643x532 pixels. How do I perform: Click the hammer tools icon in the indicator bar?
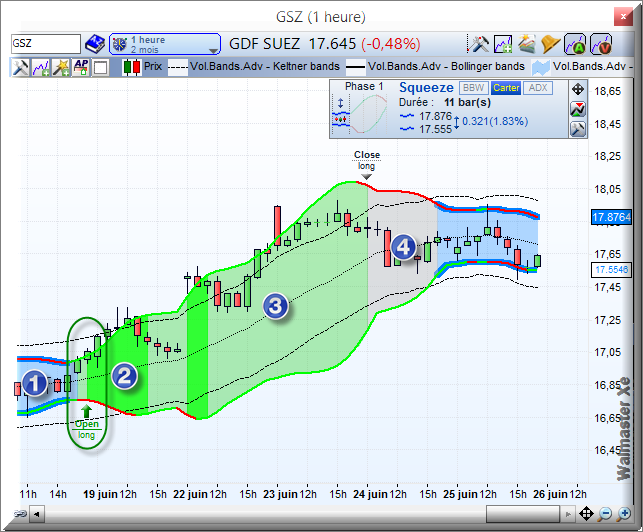point(20,67)
